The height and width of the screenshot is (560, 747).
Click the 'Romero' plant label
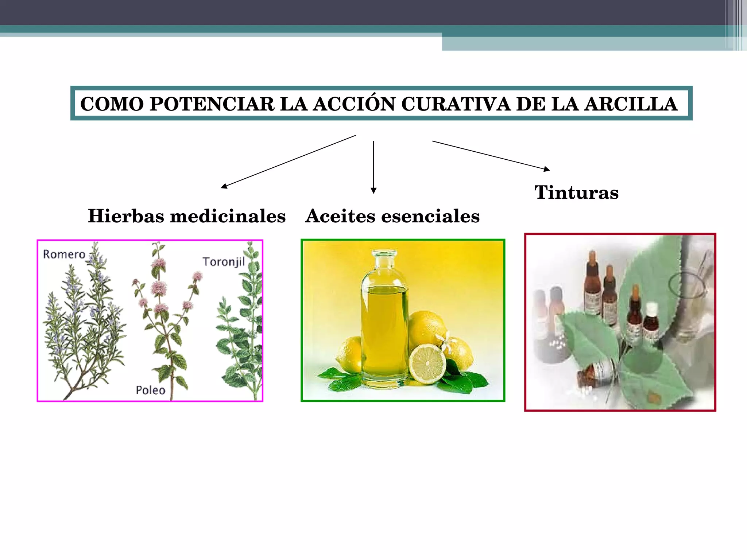click(x=64, y=254)
